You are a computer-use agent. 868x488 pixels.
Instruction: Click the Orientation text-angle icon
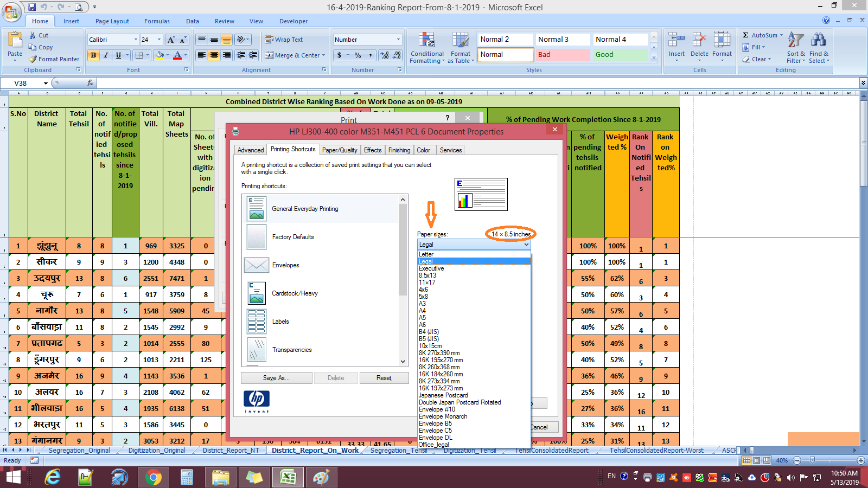pos(241,40)
